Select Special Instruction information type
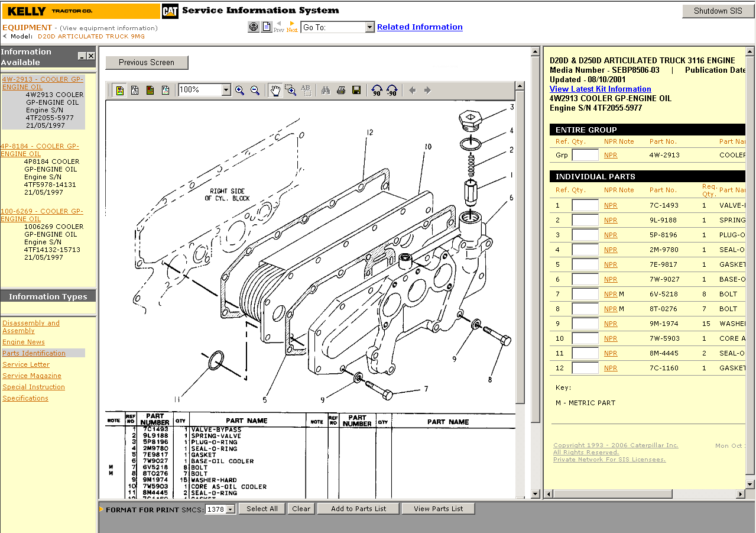This screenshot has width=756, height=533. click(x=34, y=387)
